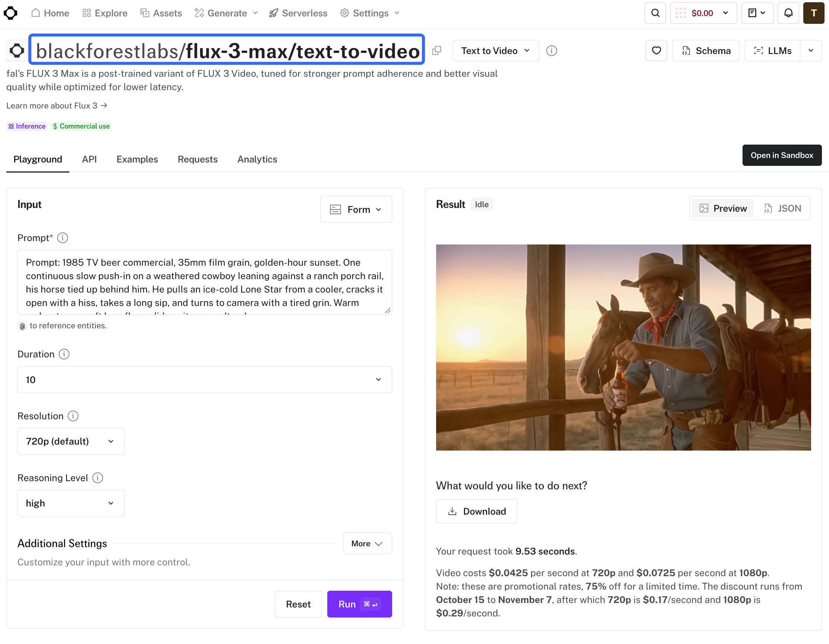Viewport: 829px width, 644px height.
Task: Open the notifications bell
Action: [x=788, y=13]
